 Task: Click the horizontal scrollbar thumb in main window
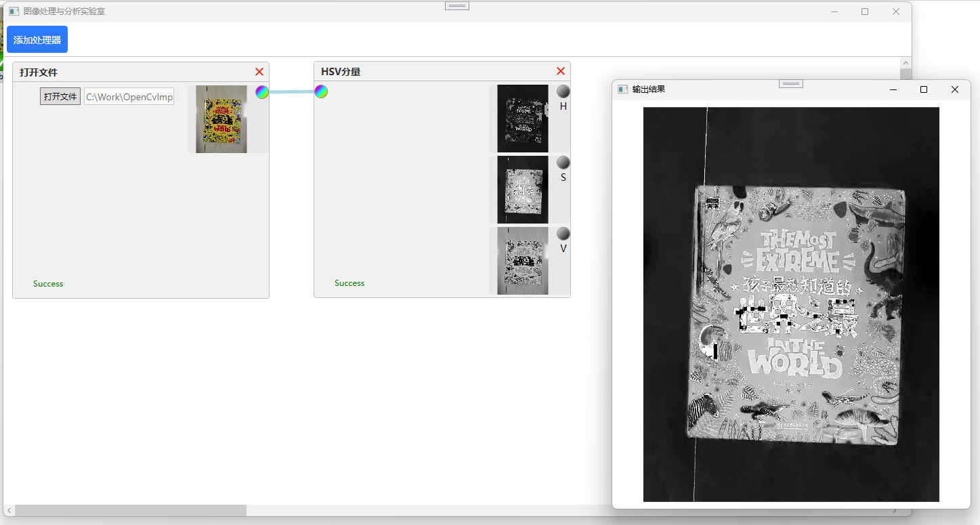pos(131,510)
